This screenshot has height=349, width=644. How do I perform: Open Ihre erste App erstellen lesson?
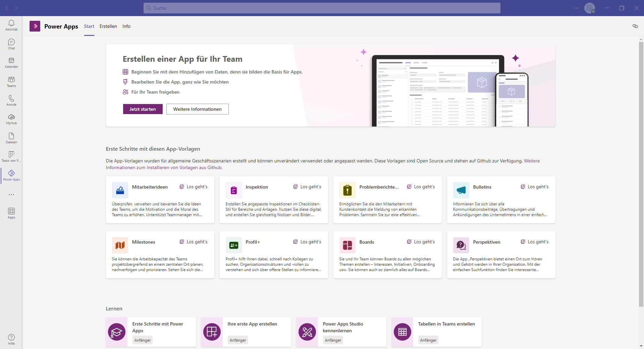[246, 332]
